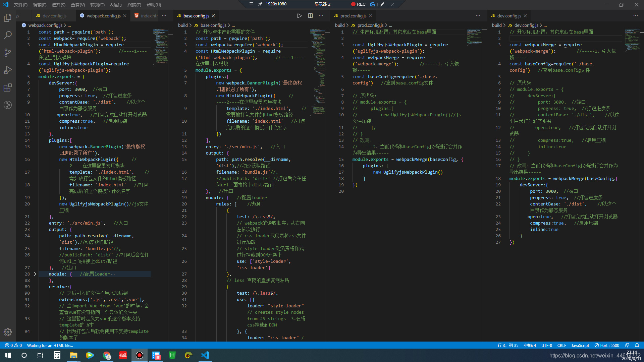Click the Manage gear icon in the activity bar

click(x=8, y=332)
